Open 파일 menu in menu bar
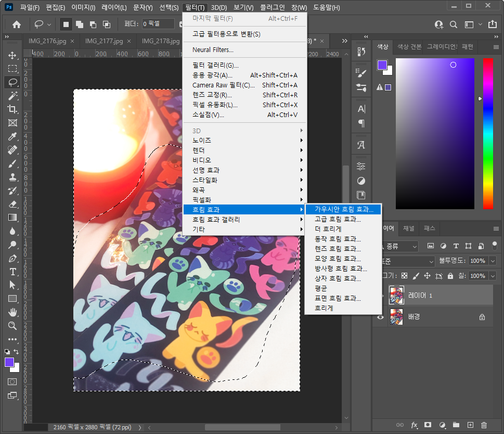 pos(30,7)
